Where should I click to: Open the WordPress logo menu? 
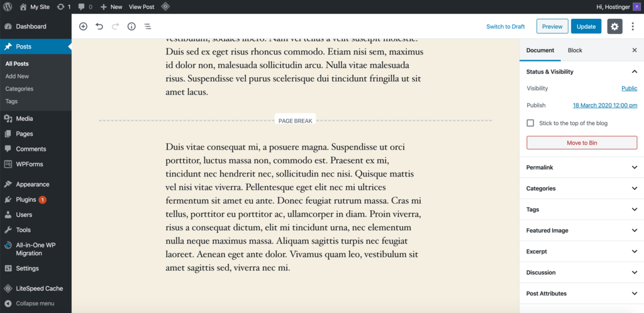(8, 6)
